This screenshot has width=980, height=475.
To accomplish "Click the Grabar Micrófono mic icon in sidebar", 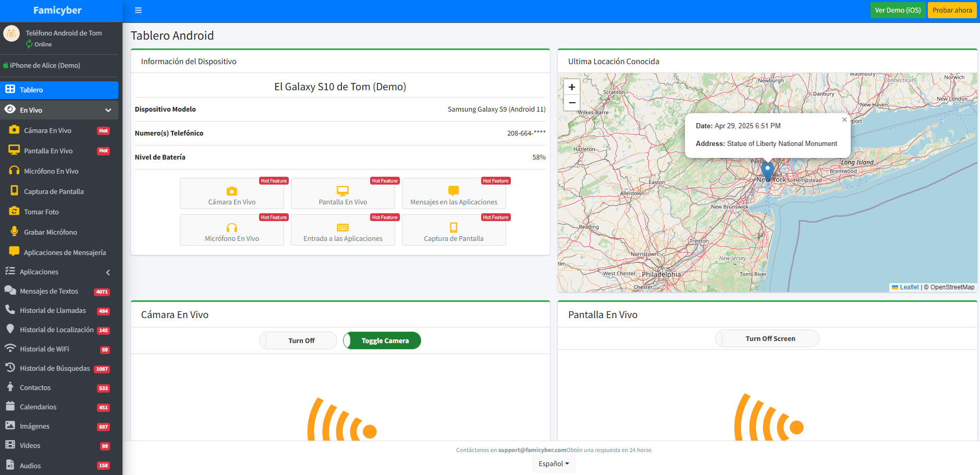I will pos(14,232).
